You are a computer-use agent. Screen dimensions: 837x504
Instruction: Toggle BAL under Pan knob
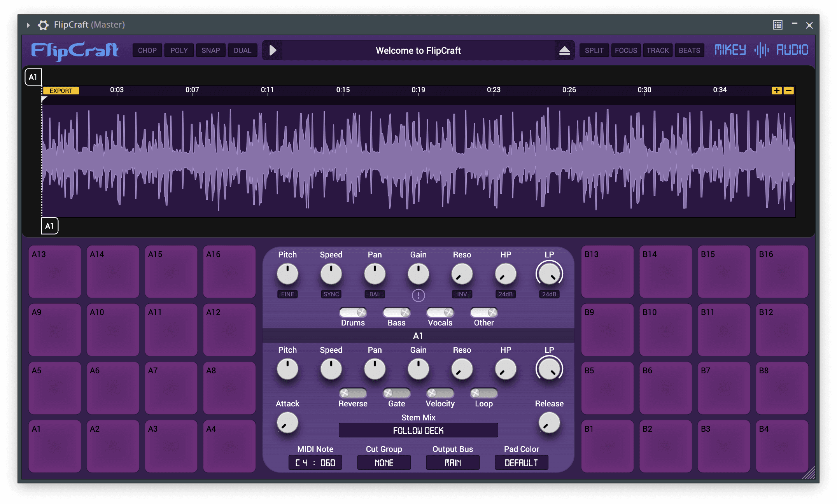click(375, 294)
